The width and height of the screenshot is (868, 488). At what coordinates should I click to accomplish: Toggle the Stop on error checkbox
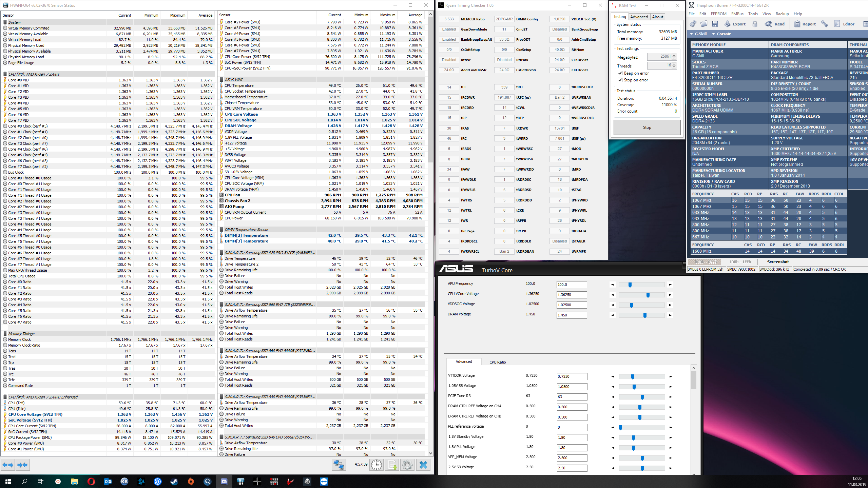pyautogui.click(x=620, y=80)
